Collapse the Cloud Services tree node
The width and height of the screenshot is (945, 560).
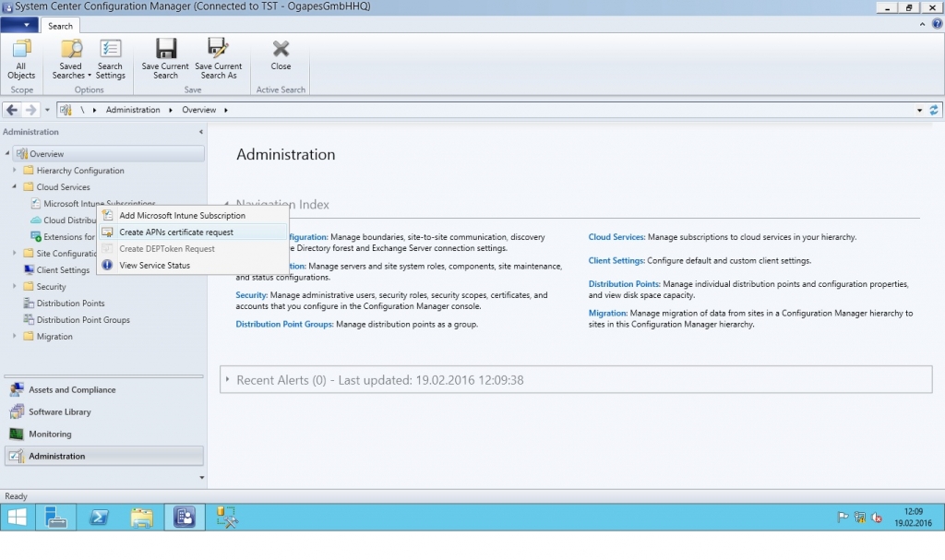tap(15, 187)
